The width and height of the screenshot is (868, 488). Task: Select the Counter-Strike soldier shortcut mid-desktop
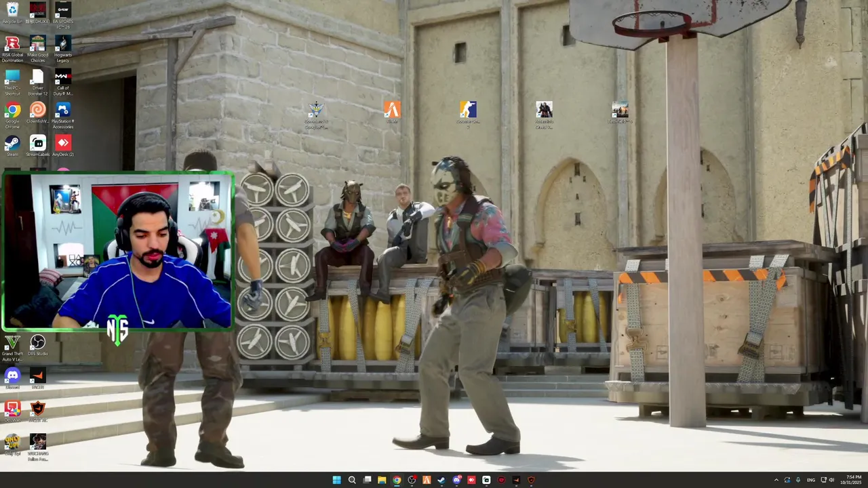click(468, 115)
